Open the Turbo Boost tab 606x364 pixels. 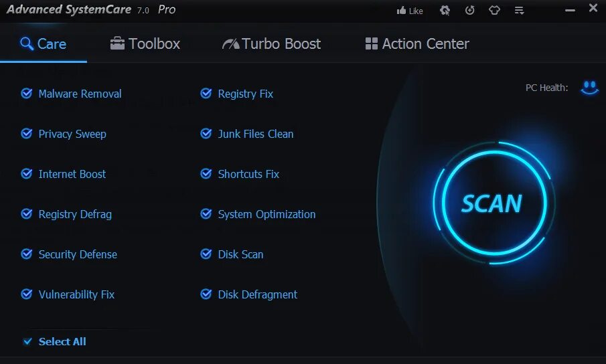pyautogui.click(x=272, y=44)
